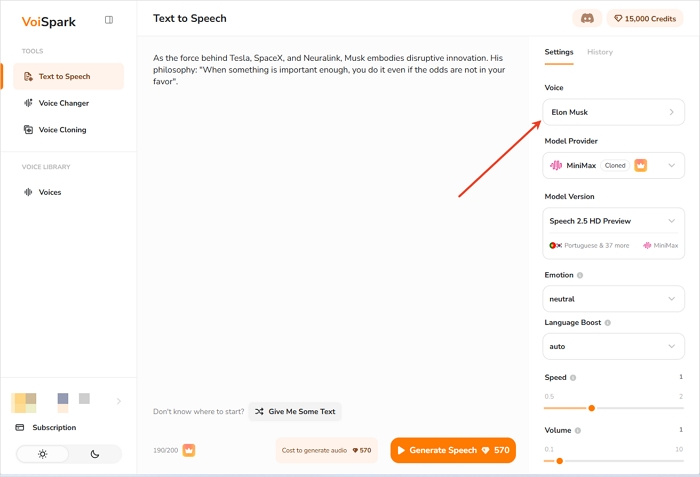The width and height of the screenshot is (700, 477).
Task: Click the crown icon beside character count
Action: (x=188, y=451)
